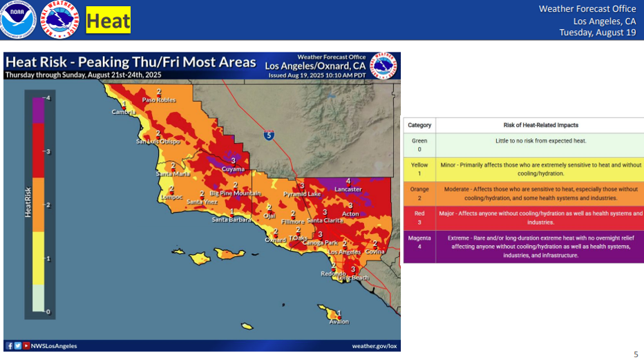Click the NWSLosAngeles social handle
This screenshot has width=644, height=362.
54,345
